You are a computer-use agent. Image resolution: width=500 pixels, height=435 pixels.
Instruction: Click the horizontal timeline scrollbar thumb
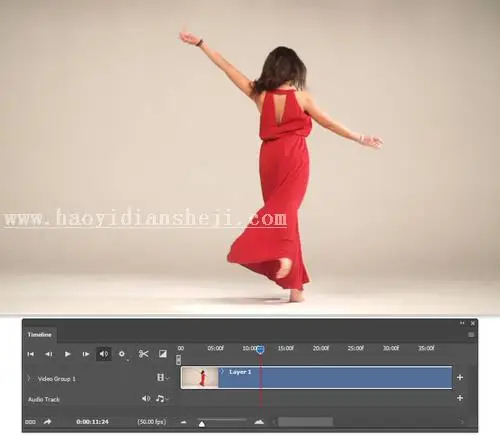click(x=305, y=422)
